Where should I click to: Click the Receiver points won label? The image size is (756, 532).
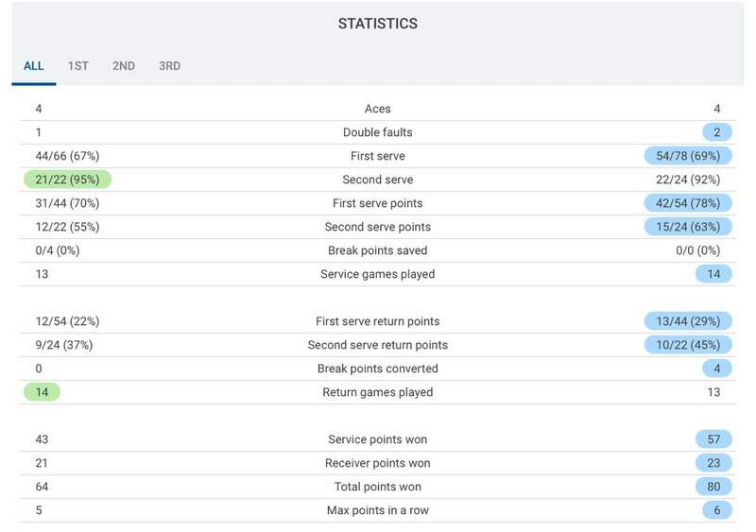[x=377, y=463]
